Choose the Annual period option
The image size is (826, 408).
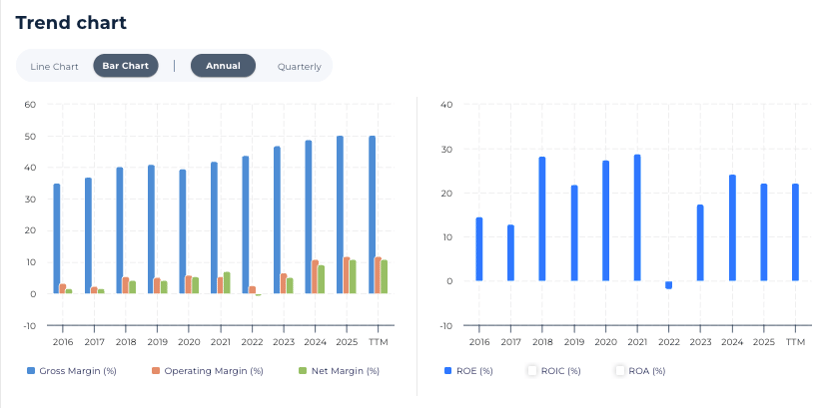pos(223,66)
